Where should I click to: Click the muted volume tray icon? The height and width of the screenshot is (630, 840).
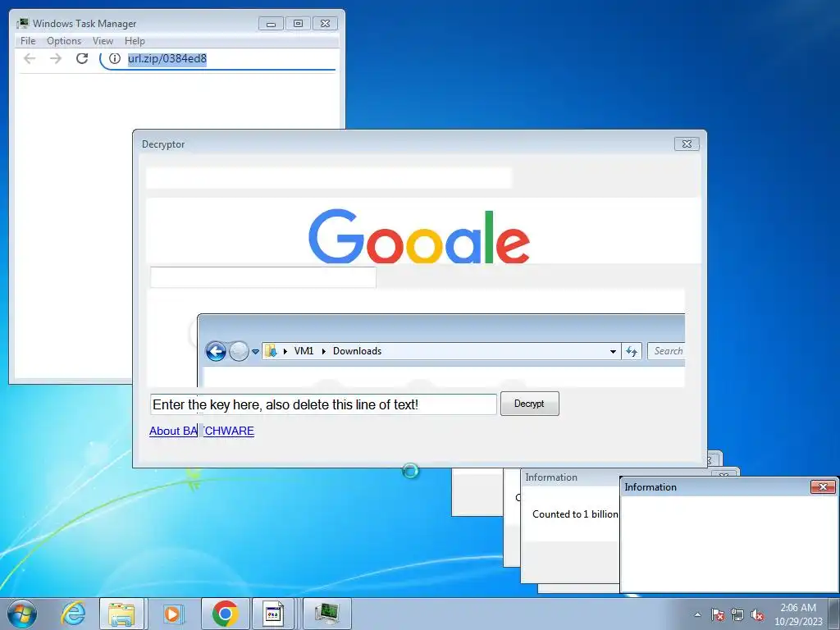pos(757,614)
